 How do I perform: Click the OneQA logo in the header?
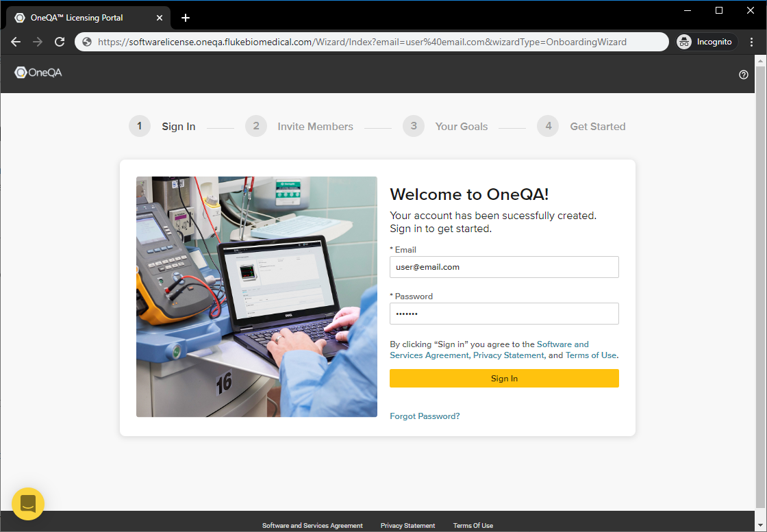pyautogui.click(x=38, y=73)
